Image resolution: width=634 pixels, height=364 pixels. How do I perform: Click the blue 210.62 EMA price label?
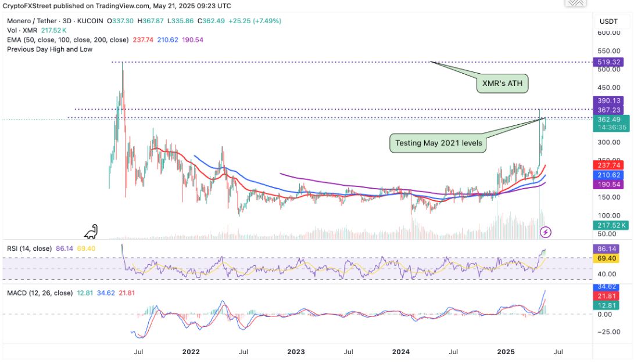coord(608,175)
